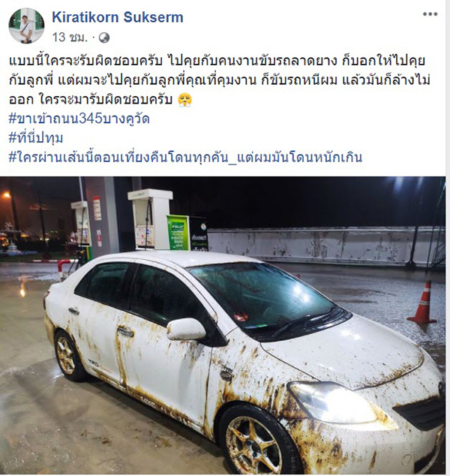Open the three-dot post options menu
This screenshot has height=476, width=450.
click(x=430, y=14)
